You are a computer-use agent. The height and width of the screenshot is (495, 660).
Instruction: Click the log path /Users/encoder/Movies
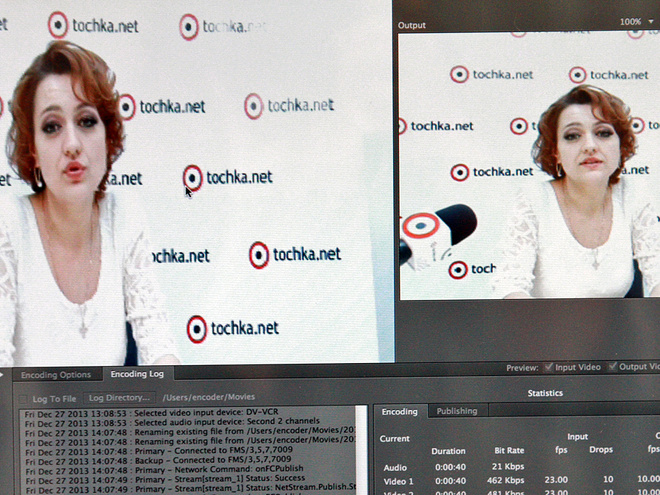click(209, 397)
